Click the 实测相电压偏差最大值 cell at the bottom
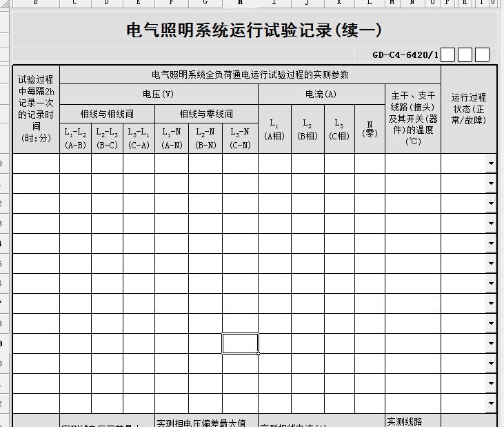This screenshot has width=504, height=427. [206, 421]
